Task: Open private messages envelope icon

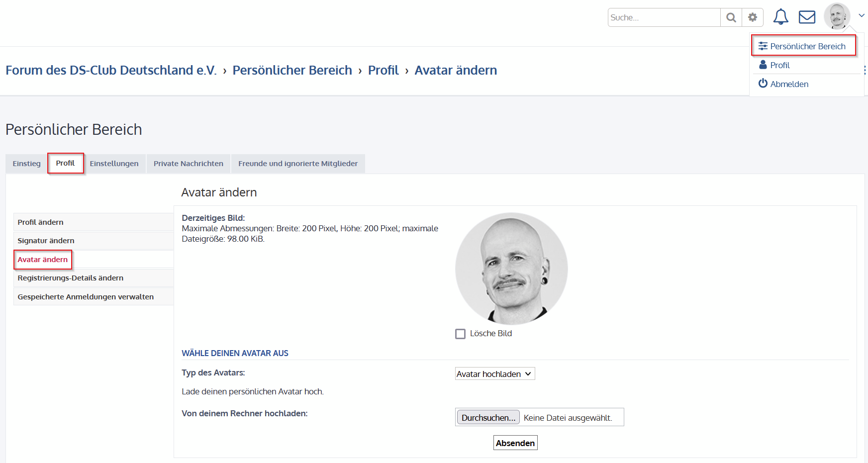Action: click(x=807, y=17)
